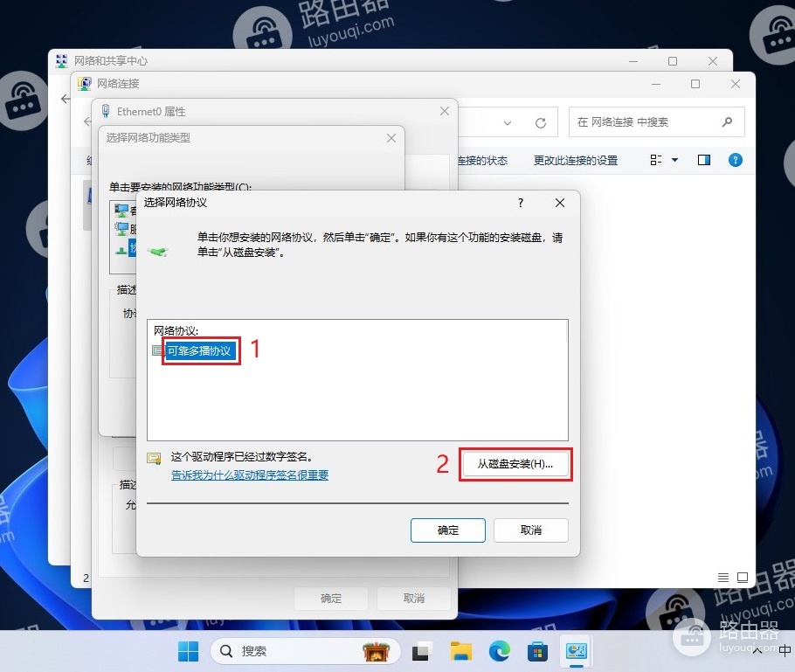Expand the address bar history dropdown in 网络连接
795x672 pixels.
pyautogui.click(x=507, y=122)
